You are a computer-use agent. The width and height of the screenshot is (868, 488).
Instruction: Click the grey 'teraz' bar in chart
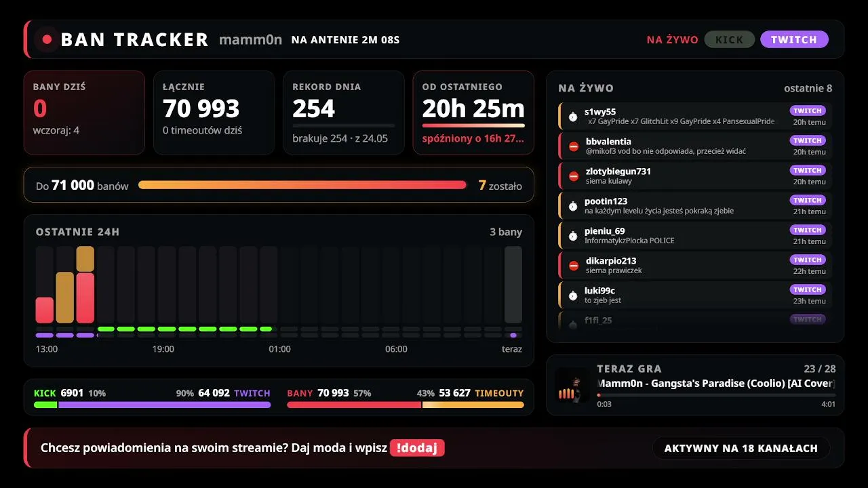tap(513, 285)
